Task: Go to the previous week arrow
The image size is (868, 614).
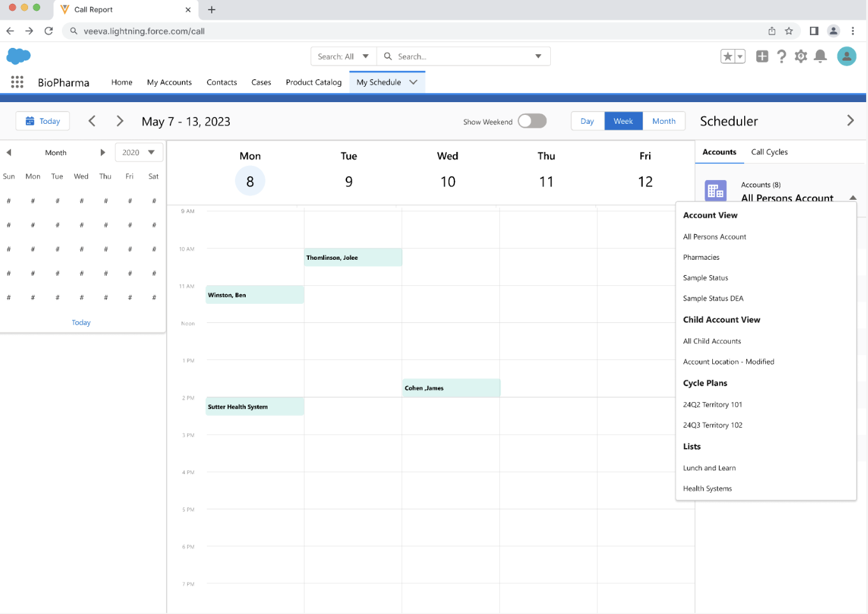Action: click(92, 121)
